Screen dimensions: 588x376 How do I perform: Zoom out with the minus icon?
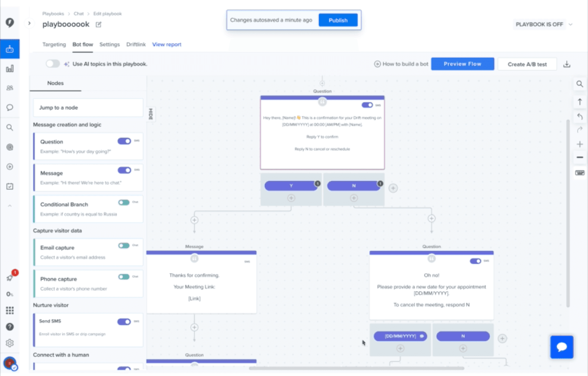pyautogui.click(x=580, y=157)
